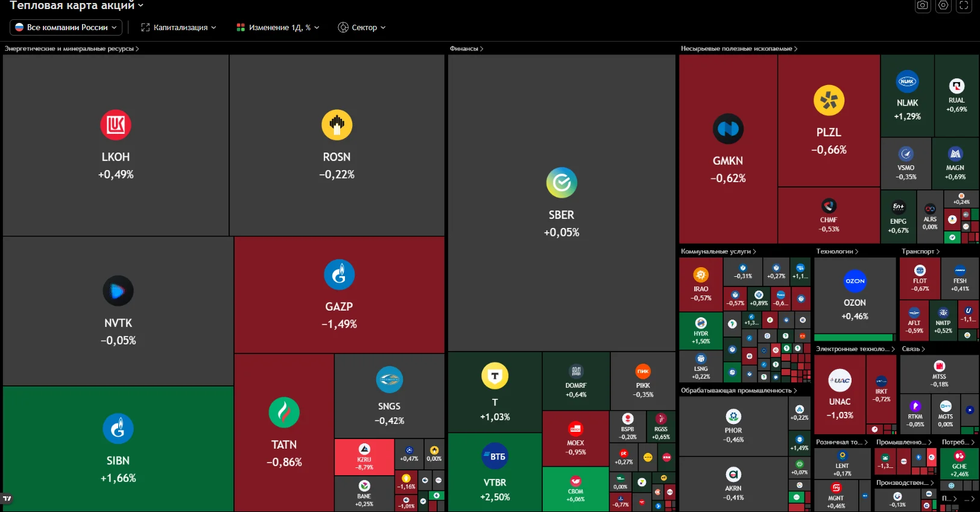The width and height of the screenshot is (980, 512).
Task: Select the PHOR −0,46% tile
Action: 733,426
